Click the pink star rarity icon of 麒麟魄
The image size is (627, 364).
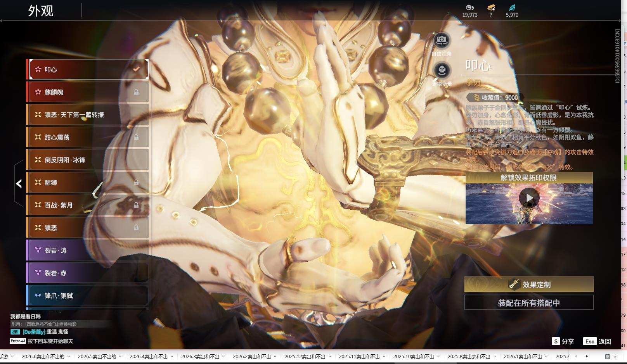pyautogui.click(x=38, y=92)
